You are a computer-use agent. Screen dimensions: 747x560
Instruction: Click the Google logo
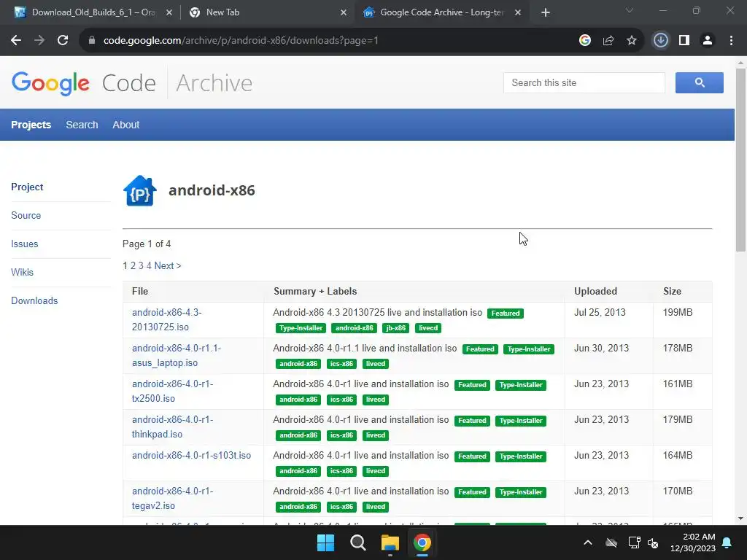coord(50,83)
